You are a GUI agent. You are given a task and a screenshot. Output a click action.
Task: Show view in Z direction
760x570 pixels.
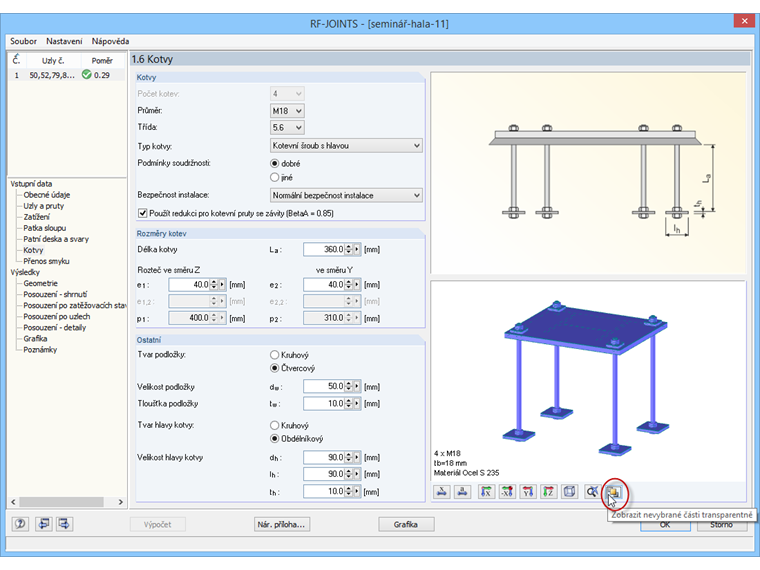[549, 491]
